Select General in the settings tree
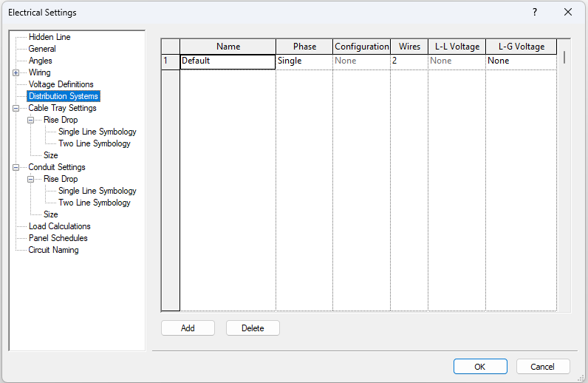 42,49
